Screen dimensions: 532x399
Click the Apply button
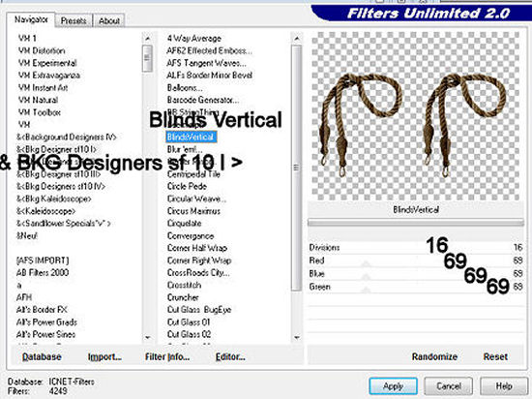click(393, 386)
